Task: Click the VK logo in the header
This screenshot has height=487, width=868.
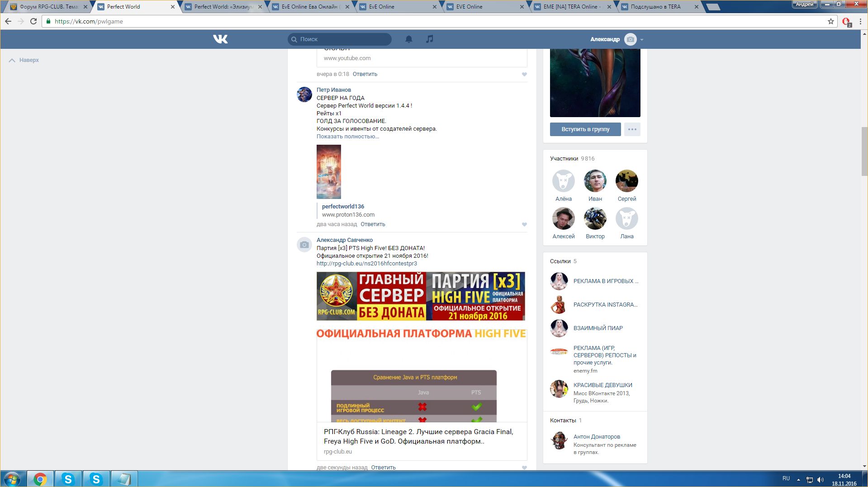Action: [220, 39]
